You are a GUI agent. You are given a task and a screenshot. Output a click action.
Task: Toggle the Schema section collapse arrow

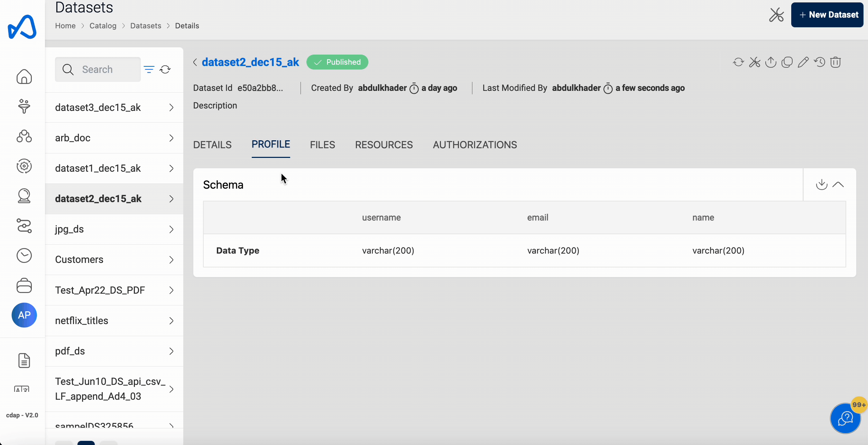click(x=839, y=184)
